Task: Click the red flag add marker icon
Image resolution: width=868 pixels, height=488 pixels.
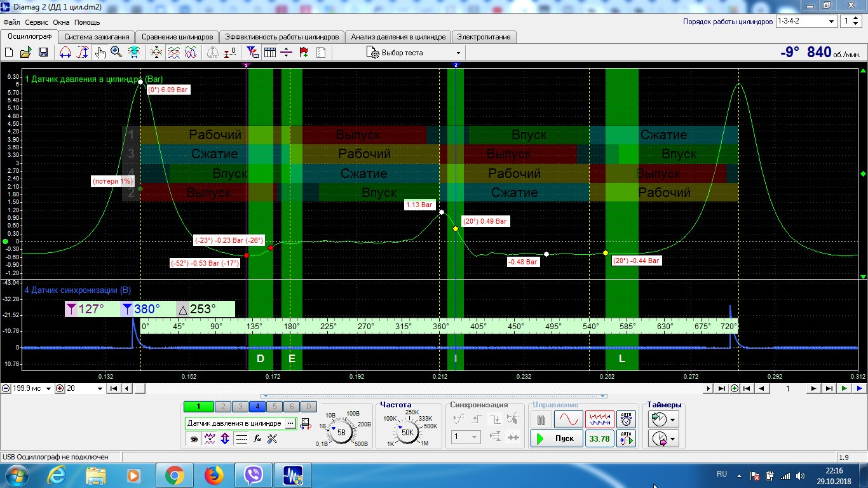Action: (304, 53)
